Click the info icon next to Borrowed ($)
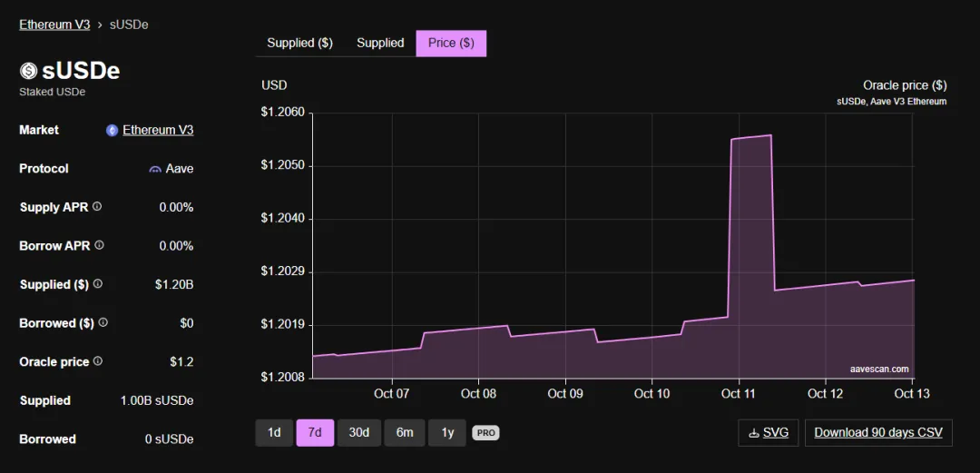This screenshot has height=473, width=980. coord(103,322)
